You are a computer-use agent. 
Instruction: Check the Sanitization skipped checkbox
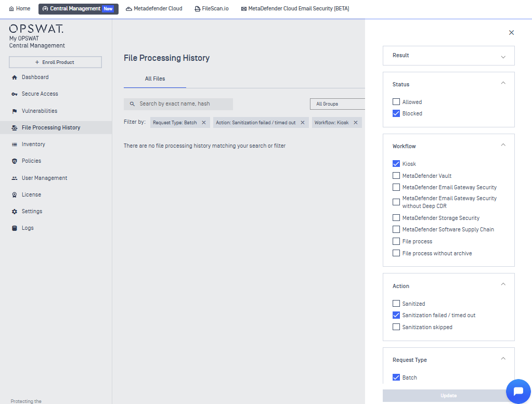pos(396,327)
